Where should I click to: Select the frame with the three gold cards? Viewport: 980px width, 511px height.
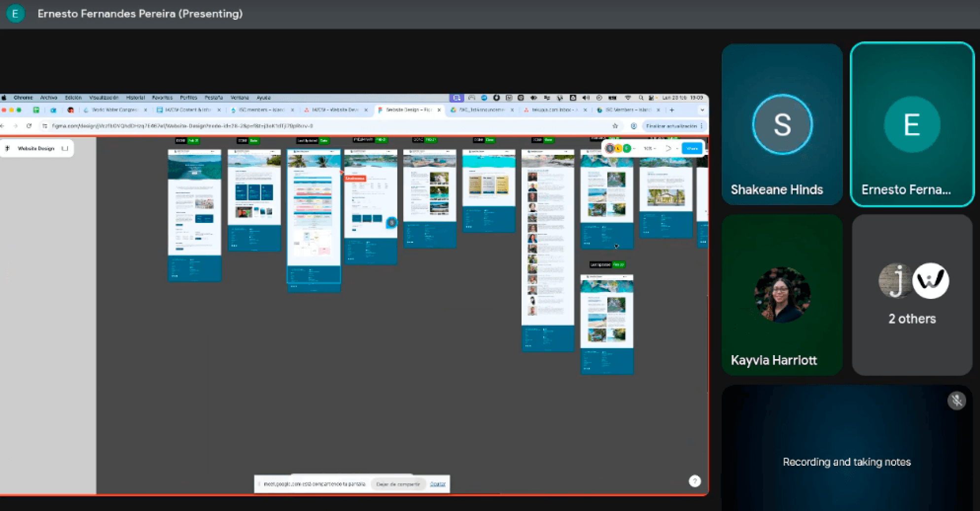click(x=489, y=191)
